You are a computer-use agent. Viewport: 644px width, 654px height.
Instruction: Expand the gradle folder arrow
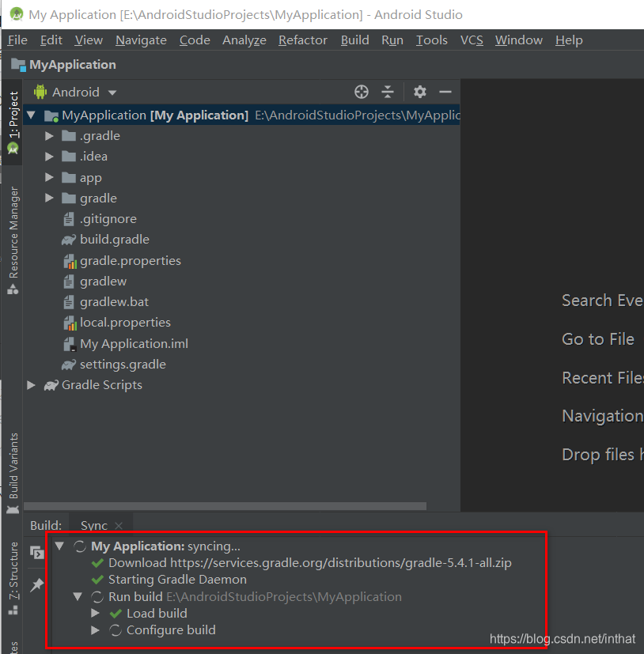pos(49,198)
